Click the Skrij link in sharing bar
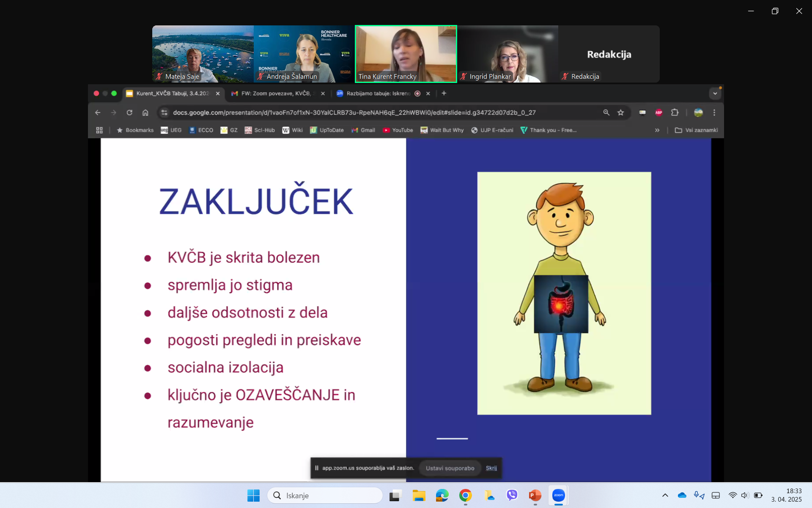The image size is (812, 508). [x=491, y=468]
